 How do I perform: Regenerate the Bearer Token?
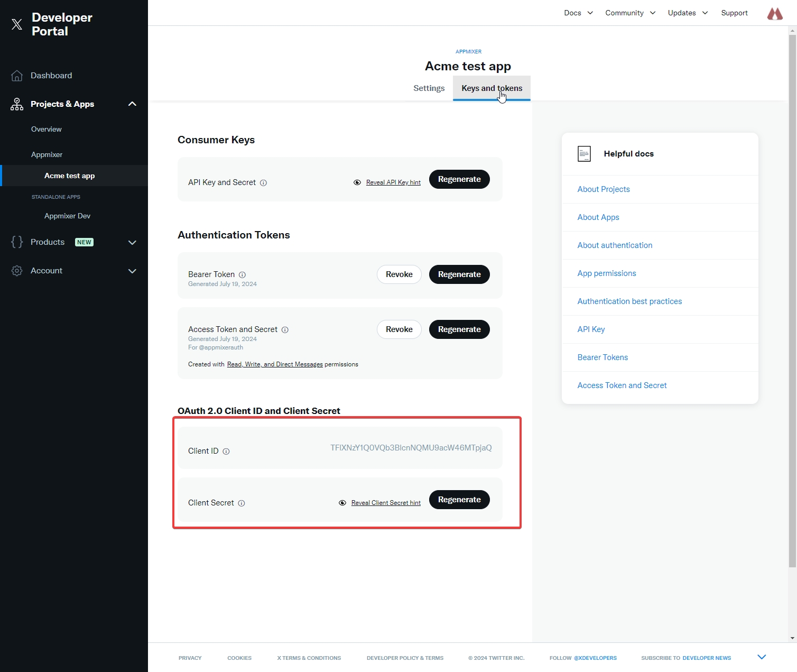[459, 274]
